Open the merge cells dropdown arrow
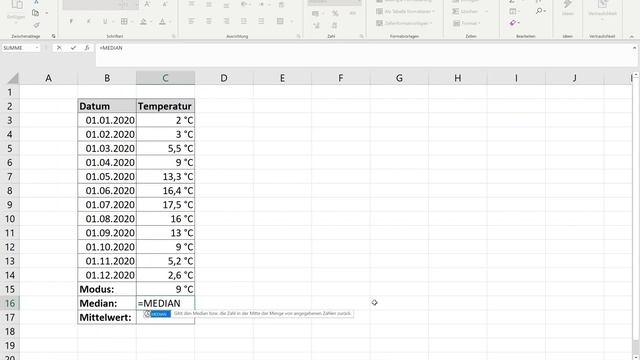The width and height of the screenshot is (640, 360). 291,22
